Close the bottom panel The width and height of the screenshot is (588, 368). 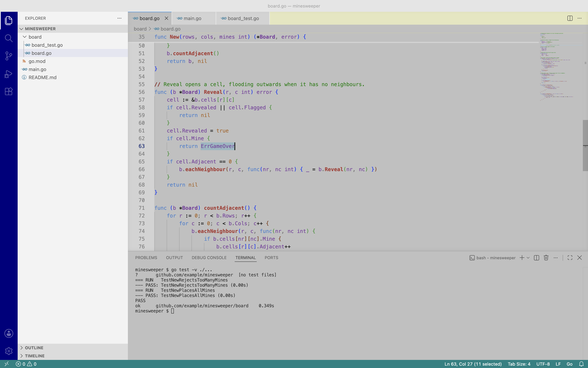click(580, 258)
